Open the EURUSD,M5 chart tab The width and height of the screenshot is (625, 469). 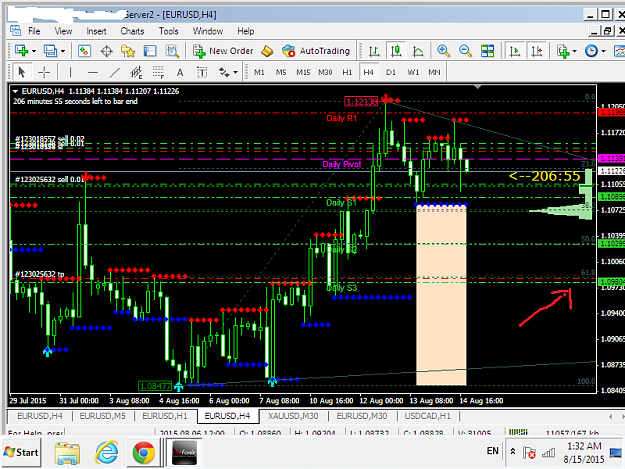pos(102,416)
